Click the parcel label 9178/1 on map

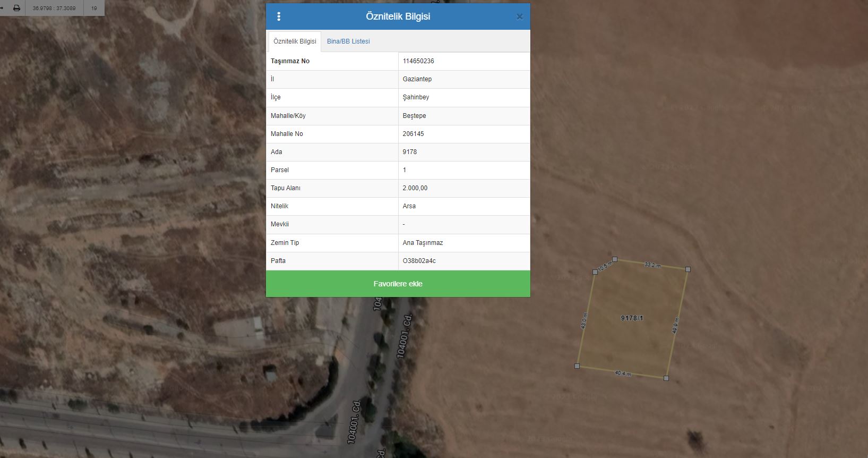[632, 318]
